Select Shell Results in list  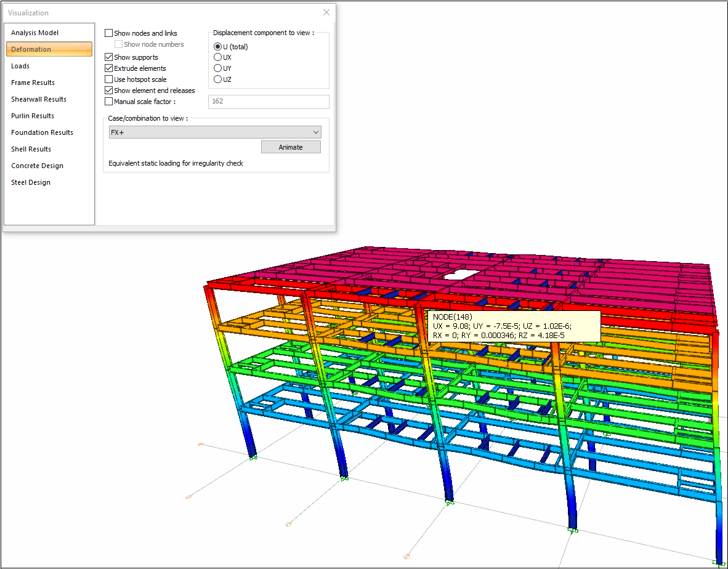(31, 149)
